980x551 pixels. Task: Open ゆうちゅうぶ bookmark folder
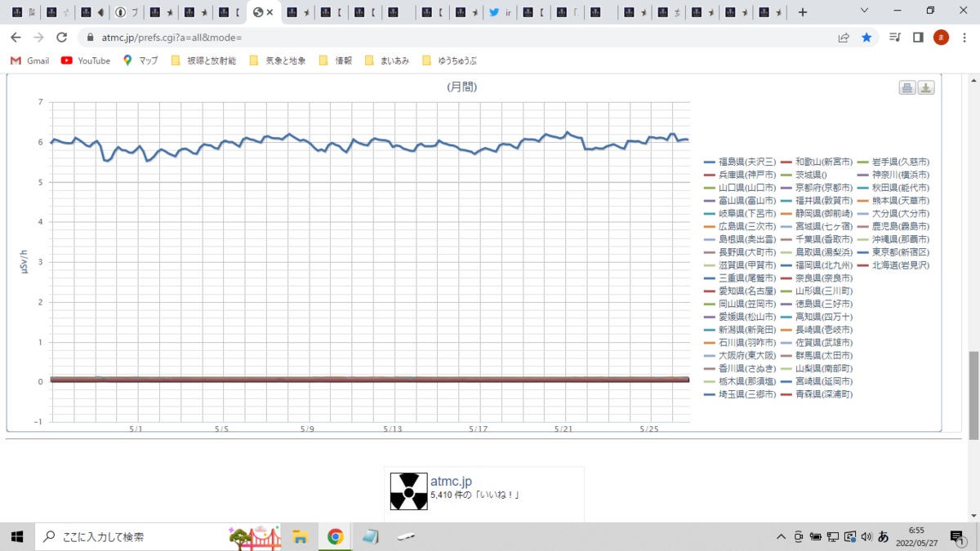click(x=450, y=60)
